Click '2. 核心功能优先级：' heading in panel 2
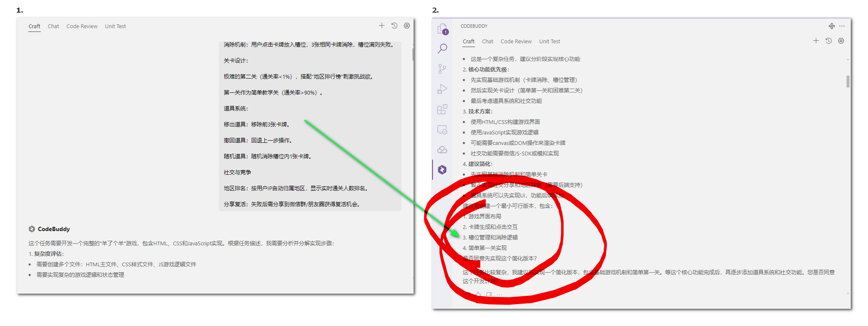868x326 pixels. 486,69
